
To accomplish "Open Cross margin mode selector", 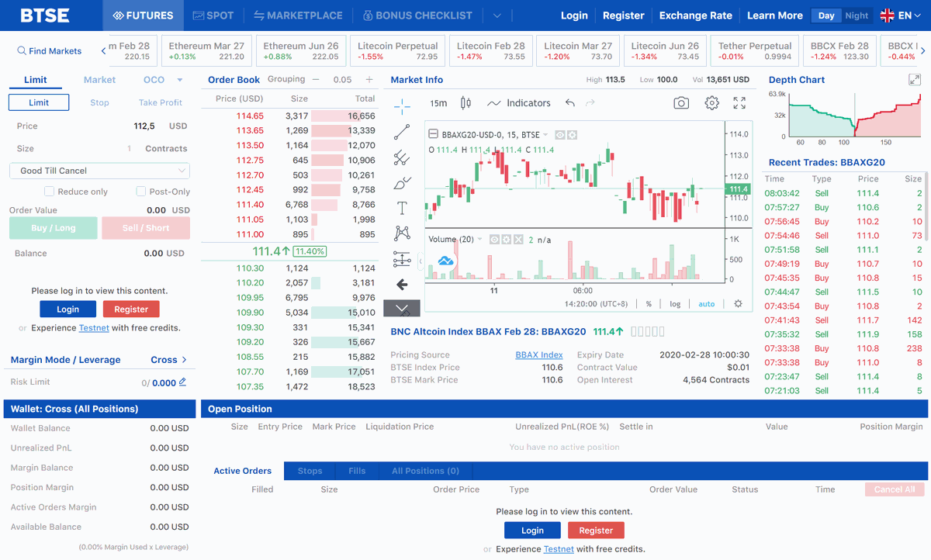I will click(x=168, y=360).
